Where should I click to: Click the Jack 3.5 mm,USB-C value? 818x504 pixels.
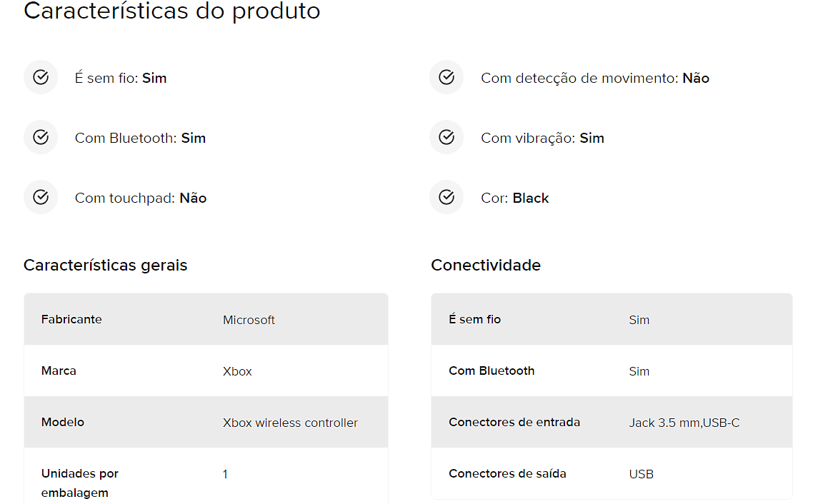click(x=684, y=423)
